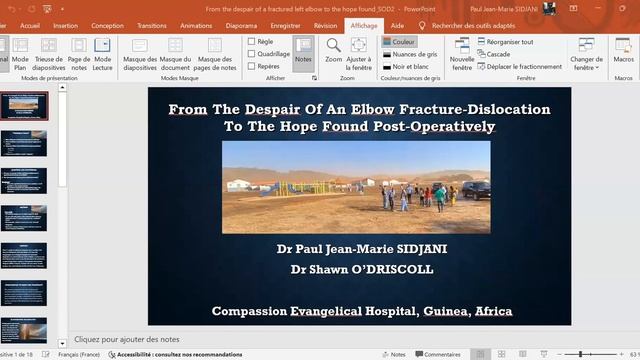Open the Conception tab

[x=107, y=26]
